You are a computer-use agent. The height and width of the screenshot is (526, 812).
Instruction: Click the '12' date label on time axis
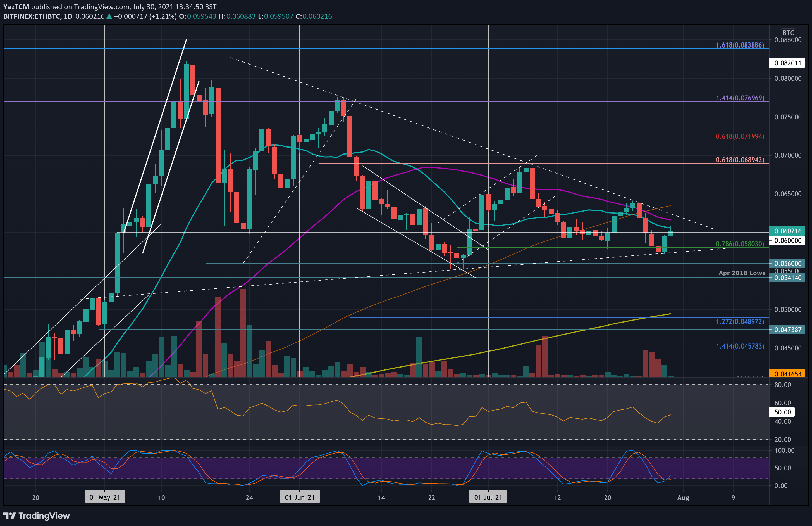click(x=557, y=498)
